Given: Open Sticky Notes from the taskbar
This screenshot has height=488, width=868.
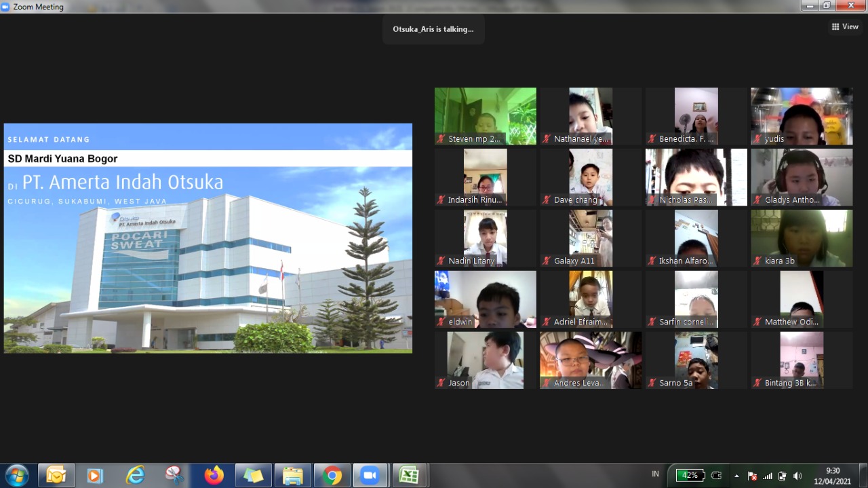Looking at the screenshot, I should (x=253, y=476).
